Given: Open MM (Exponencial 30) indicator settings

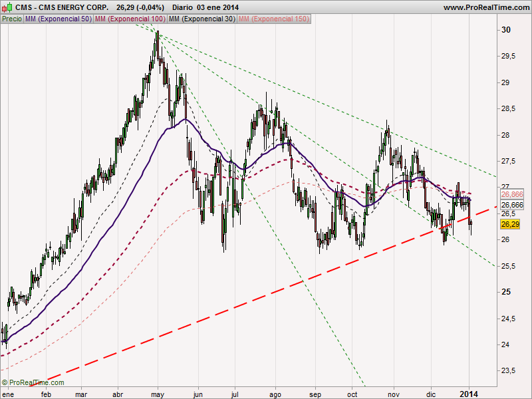Looking at the screenshot, I should 202,19.
